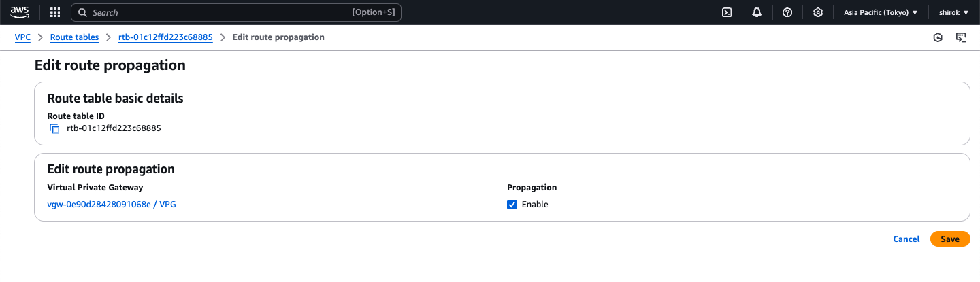The height and width of the screenshot is (282, 980).
Task: Focus the AWS Search field
Action: 218,12
